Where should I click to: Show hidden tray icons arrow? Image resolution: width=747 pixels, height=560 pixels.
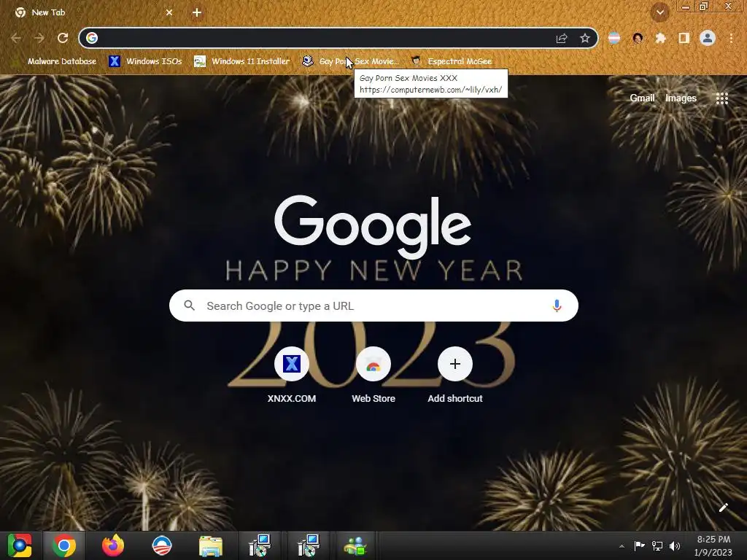click(622, 546)
